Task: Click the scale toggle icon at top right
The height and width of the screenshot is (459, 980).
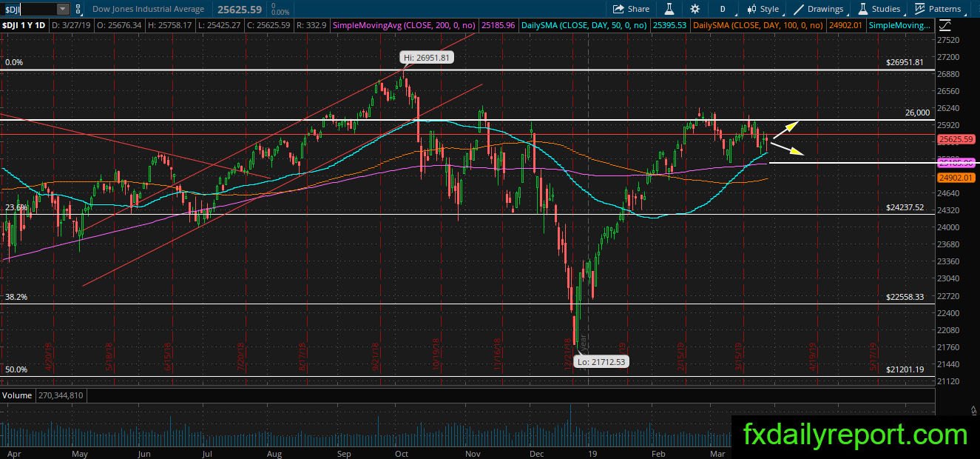Action: click(944, 24)
